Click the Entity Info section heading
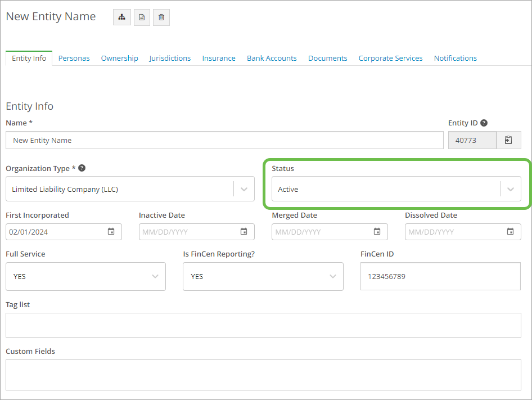 tap(29, 106)
